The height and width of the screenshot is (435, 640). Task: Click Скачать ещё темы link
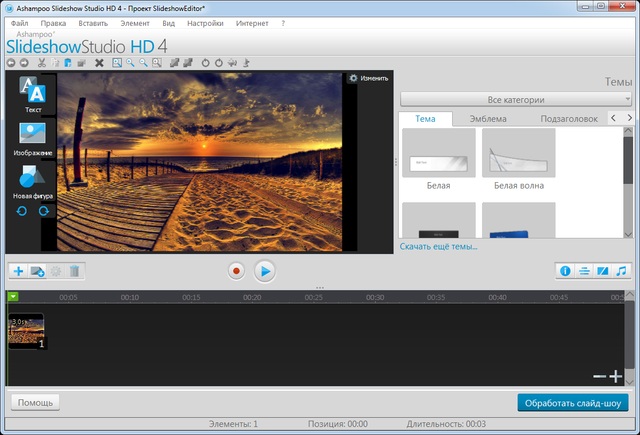439,246
